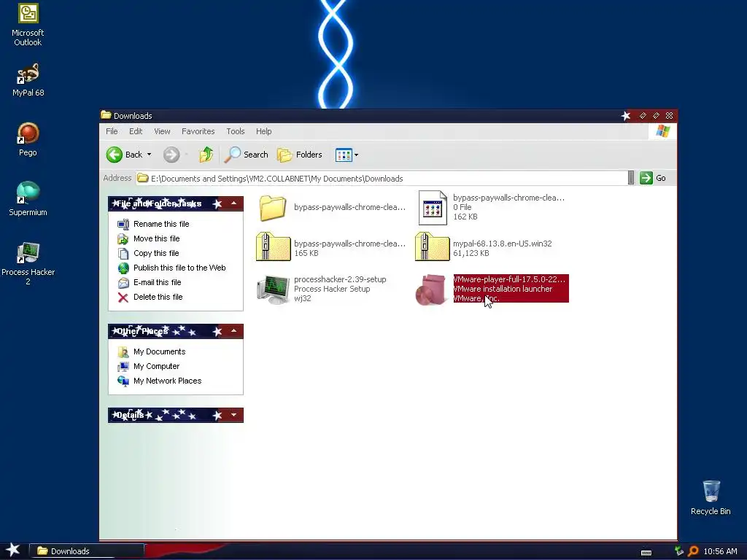Screen dimensions: 747x560
Task: Click the keyboard tray icon
Action: (646, 553)
